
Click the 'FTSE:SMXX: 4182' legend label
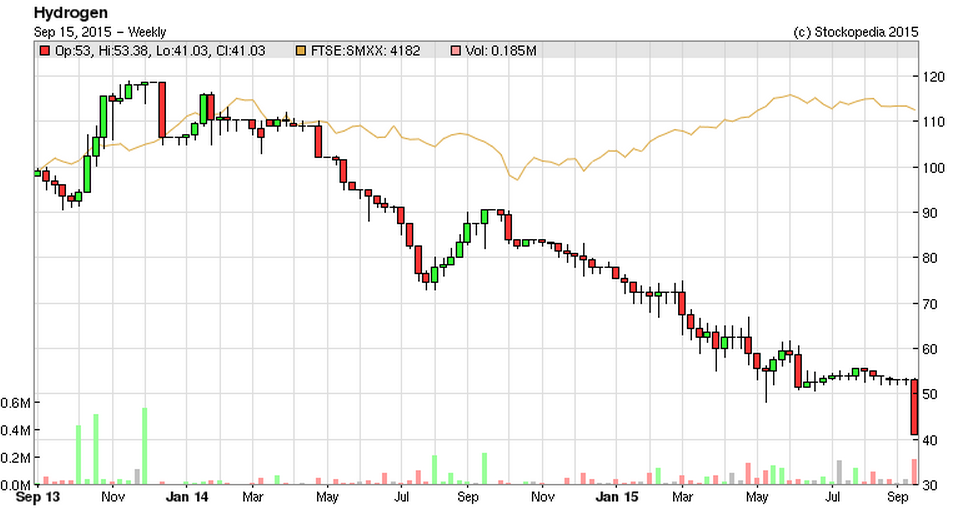tap(365, 51)
